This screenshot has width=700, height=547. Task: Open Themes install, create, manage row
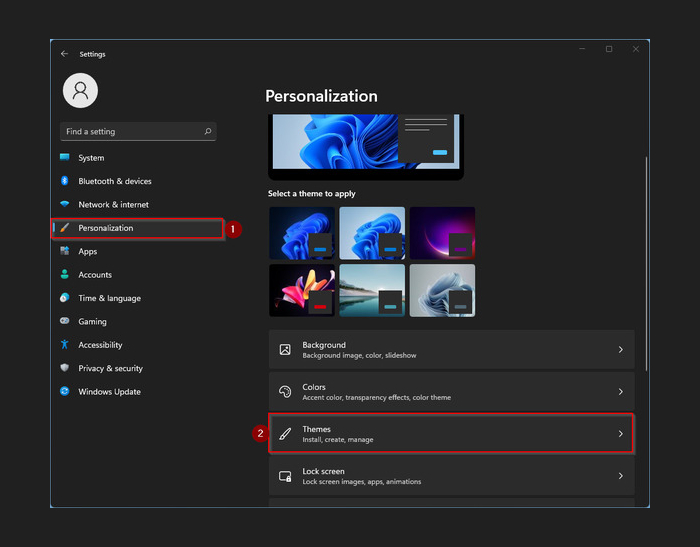pyautogui.click(x=451, y=434)
